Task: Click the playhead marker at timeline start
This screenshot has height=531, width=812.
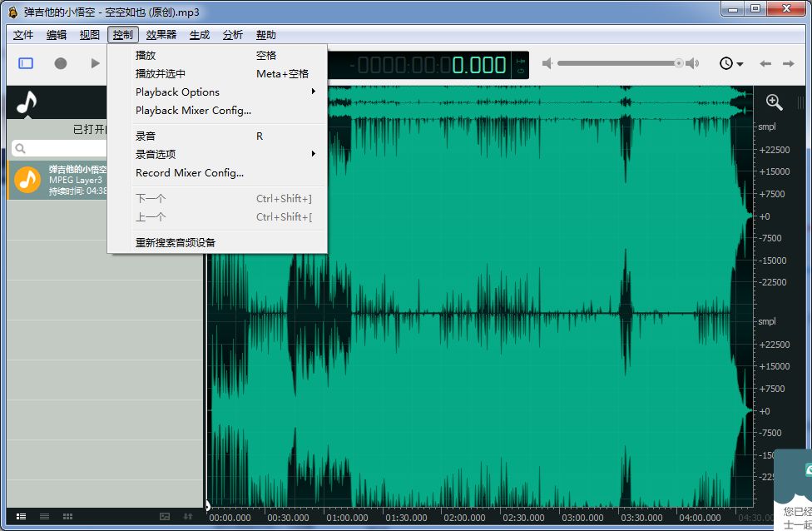Action: click(x=208, y=506)
